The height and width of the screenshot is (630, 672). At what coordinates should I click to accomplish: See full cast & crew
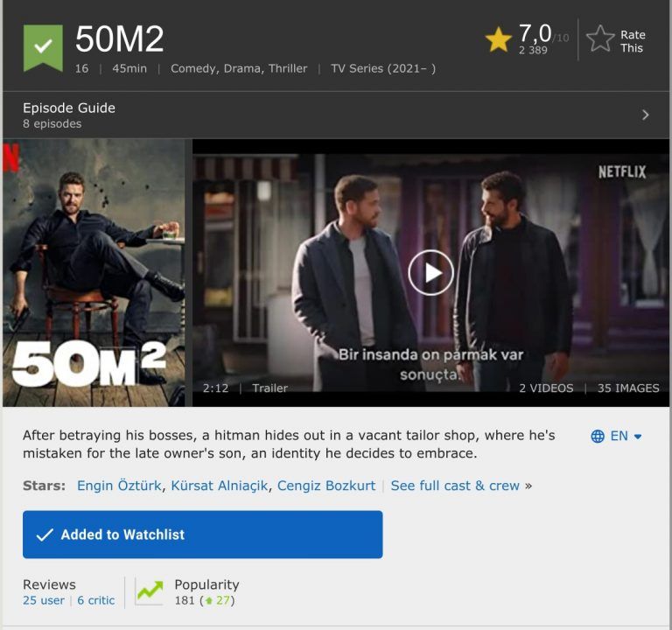455,486
